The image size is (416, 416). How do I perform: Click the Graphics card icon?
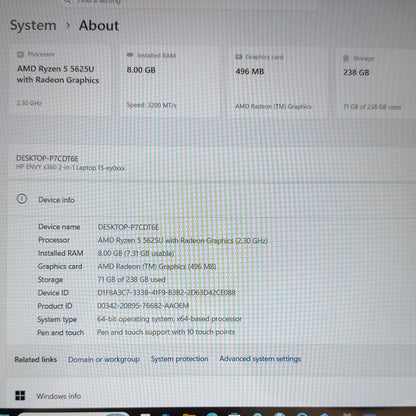click(239, 57)
